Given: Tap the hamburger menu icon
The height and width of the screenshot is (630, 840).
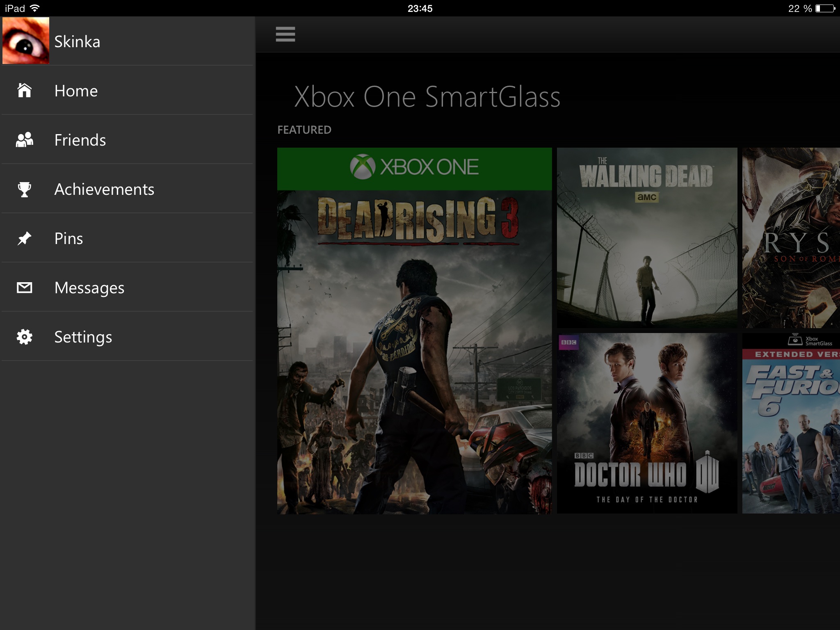Looking at the screenshot, I should (285, 34).
